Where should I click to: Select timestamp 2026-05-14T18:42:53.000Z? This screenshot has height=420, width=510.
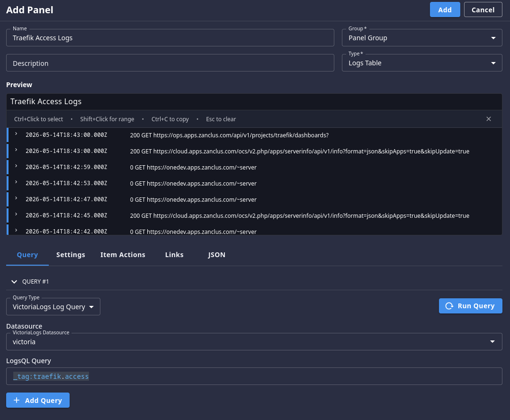point(66,183)
